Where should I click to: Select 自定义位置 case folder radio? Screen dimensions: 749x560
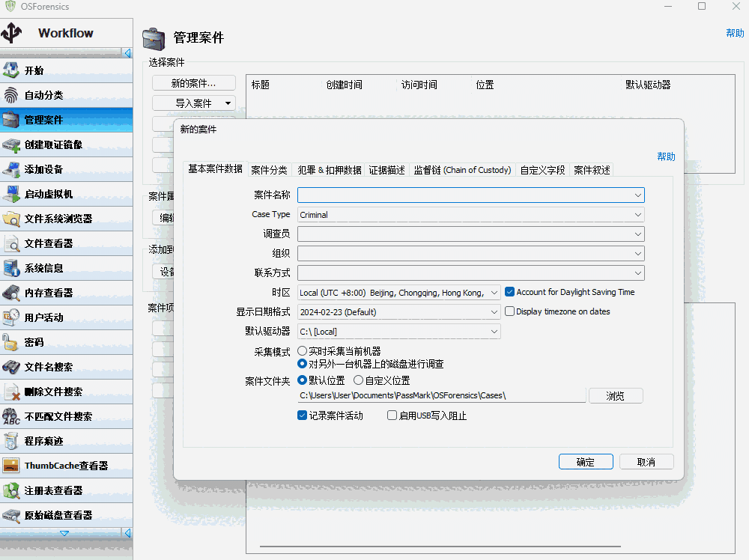pos(358,380)
